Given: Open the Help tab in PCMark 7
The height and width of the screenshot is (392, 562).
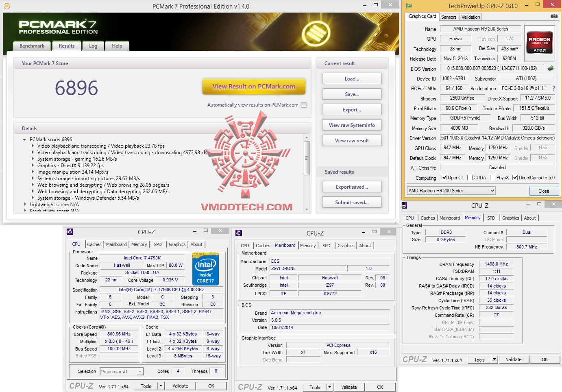Looking at the screenshot, I should (117, 46).
